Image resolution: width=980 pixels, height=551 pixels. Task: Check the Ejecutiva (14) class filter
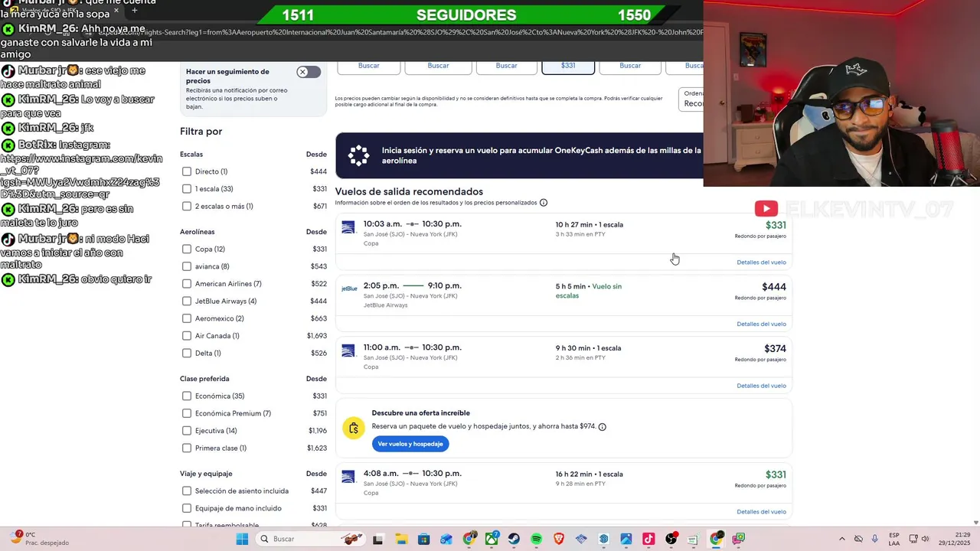(x=186, y=431)
